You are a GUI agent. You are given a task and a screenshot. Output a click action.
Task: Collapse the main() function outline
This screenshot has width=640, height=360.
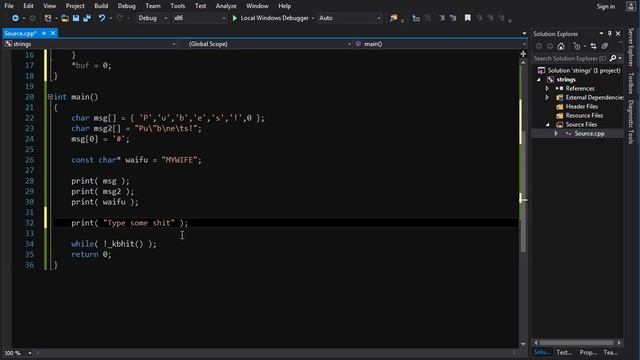(50, 97)
